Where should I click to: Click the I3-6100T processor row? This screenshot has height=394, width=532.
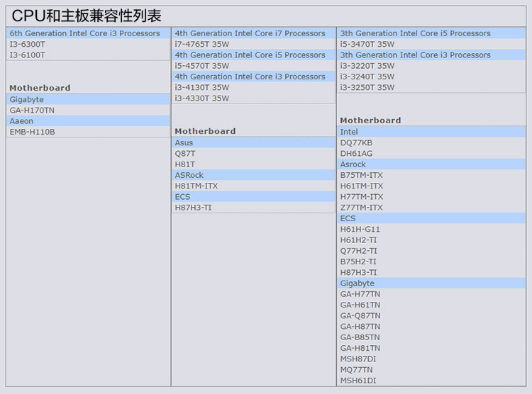(88, 55)
